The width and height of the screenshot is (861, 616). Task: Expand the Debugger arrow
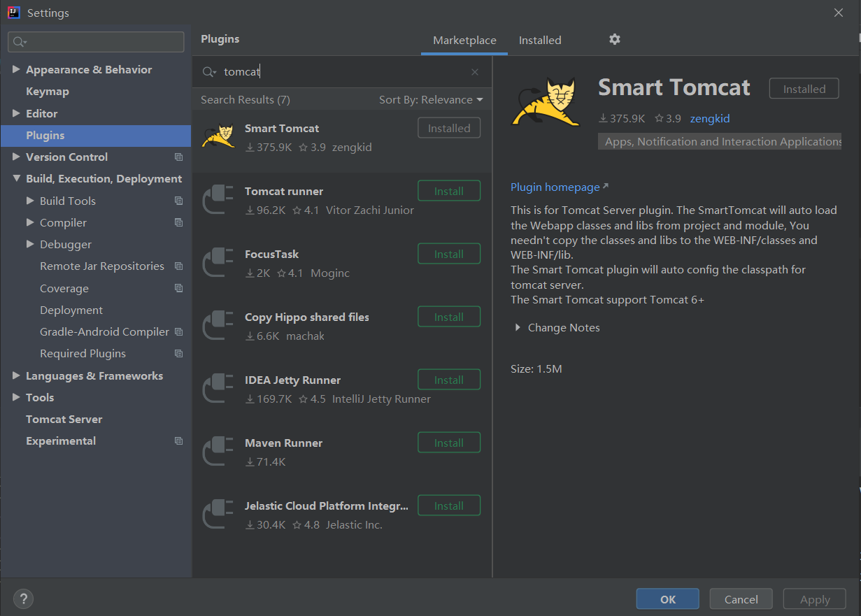(30, 245)
